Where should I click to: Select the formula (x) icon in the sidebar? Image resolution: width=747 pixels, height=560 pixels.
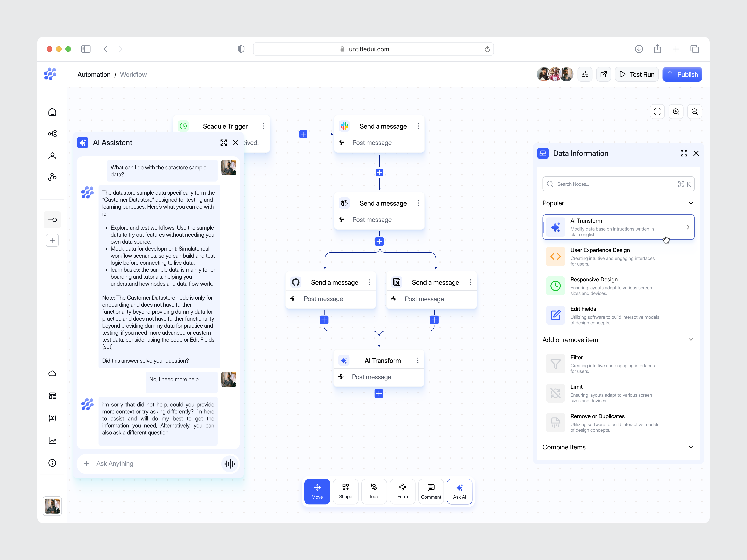[52, 418]
